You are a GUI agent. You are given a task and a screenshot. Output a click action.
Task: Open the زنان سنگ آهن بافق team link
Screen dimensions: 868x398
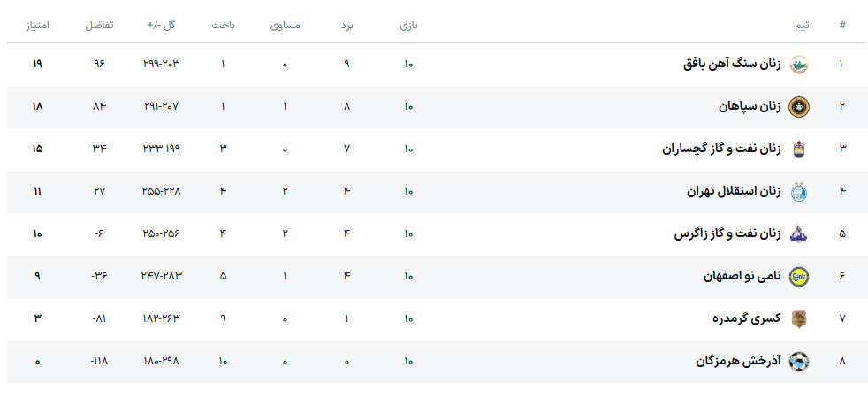tap(732, 64)
